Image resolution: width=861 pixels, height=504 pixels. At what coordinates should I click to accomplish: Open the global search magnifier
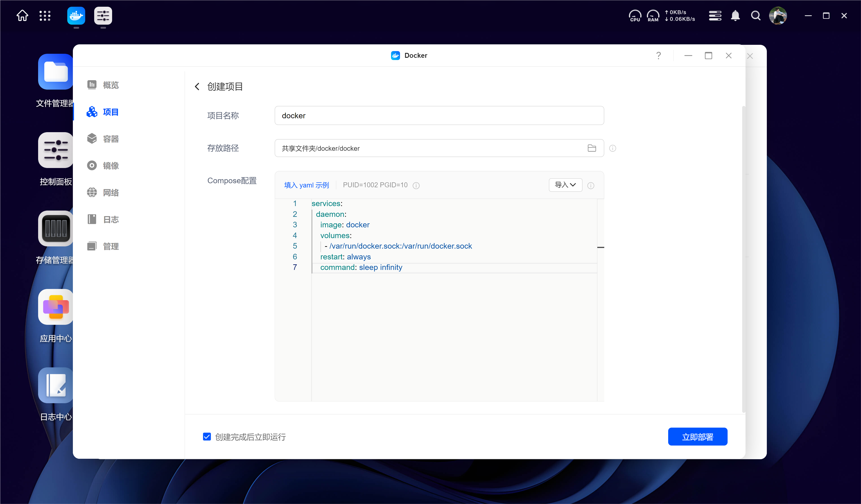tap(756, 16)
